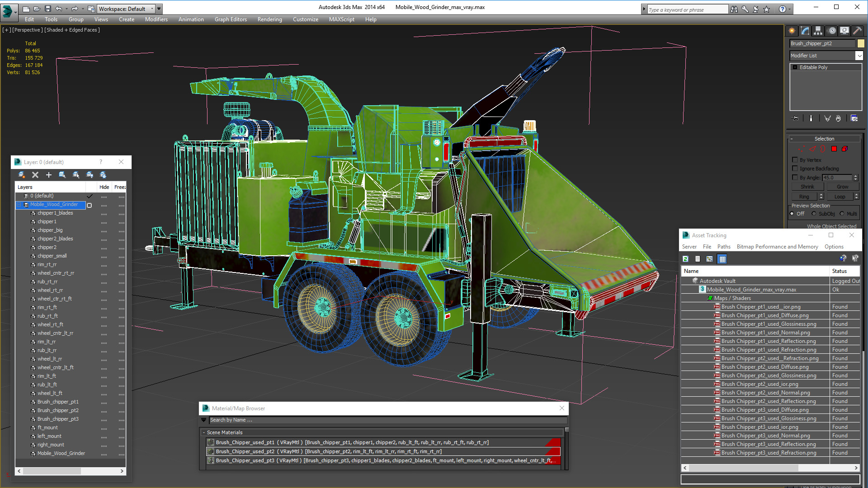Image resolution: width=868 pixels, height=488 pixels.
Task: Open the Hierarchy command panel tab
Action: pyautogui.click(x=818, y=31)
